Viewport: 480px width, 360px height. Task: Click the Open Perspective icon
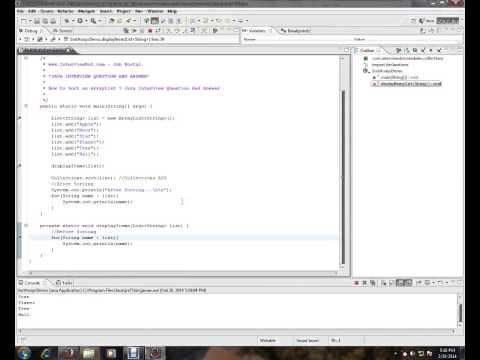click(x=413, y=21)
